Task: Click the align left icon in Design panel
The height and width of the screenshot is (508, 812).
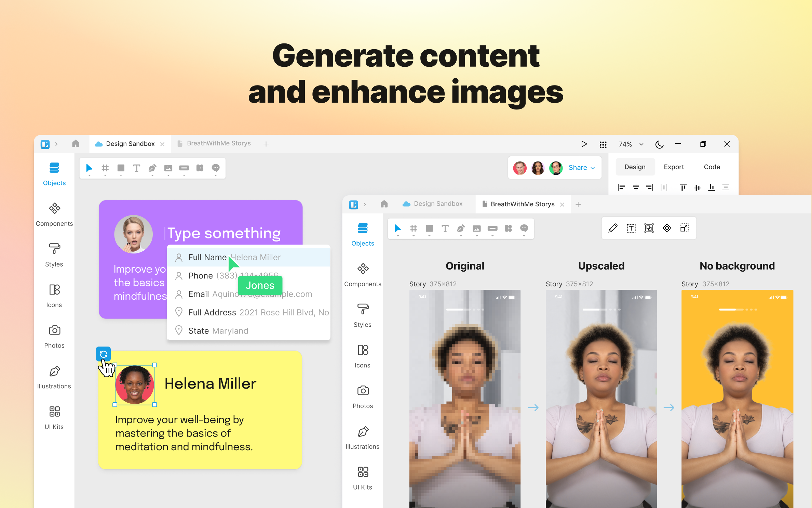Action: [621, 187]
